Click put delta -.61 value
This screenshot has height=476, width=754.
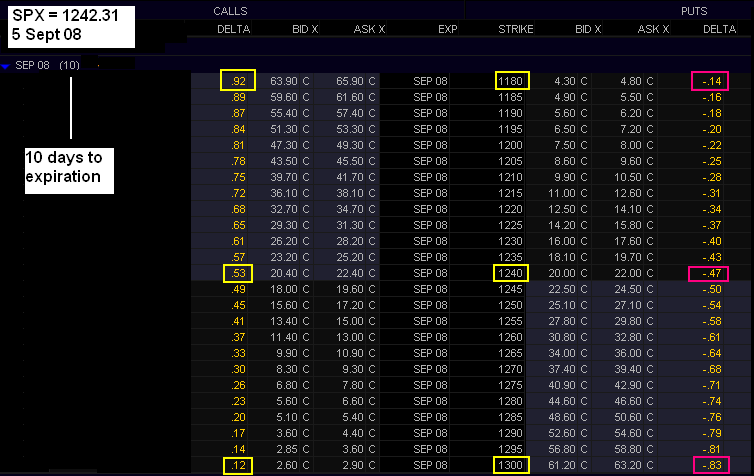click(x=712, y=337)
